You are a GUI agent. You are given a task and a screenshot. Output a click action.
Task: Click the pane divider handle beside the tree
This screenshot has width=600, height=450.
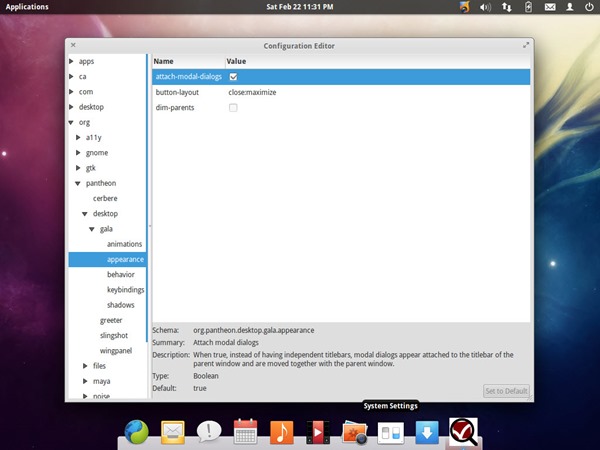tap(150, 226)
